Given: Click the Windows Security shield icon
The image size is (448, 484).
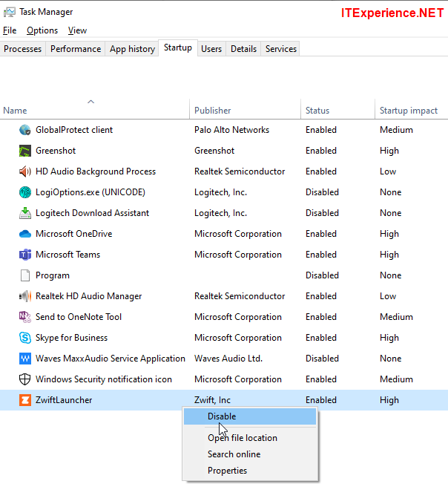Looking at the screenshot, I should (25, 379).
